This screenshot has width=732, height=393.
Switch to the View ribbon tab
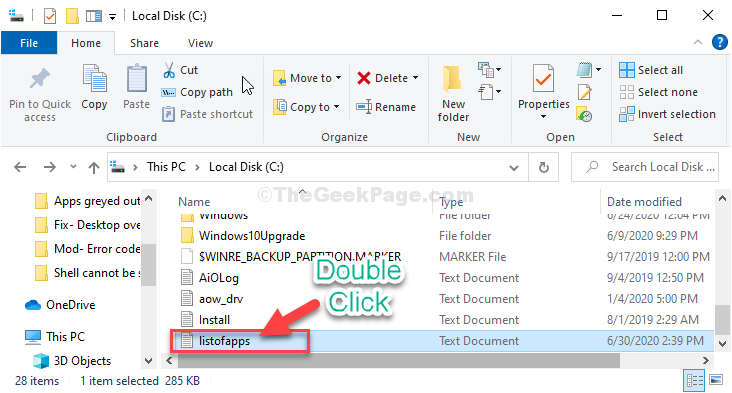(200, 43)
